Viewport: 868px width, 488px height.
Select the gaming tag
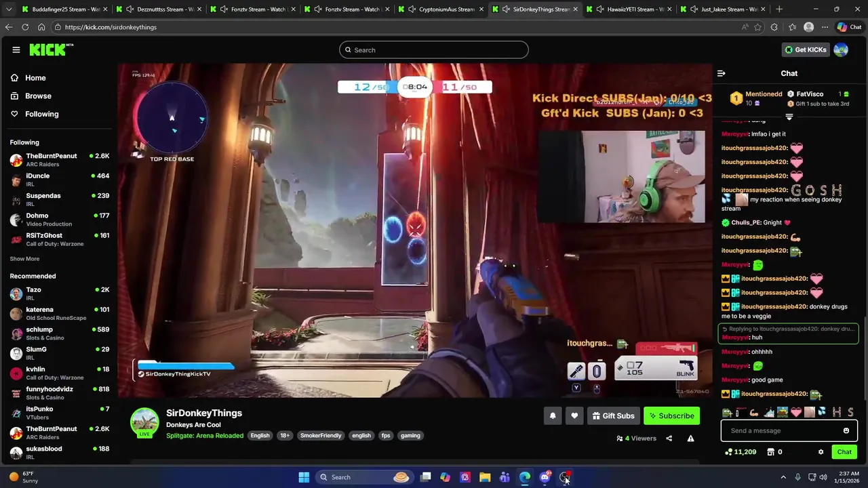coord(410,436)
